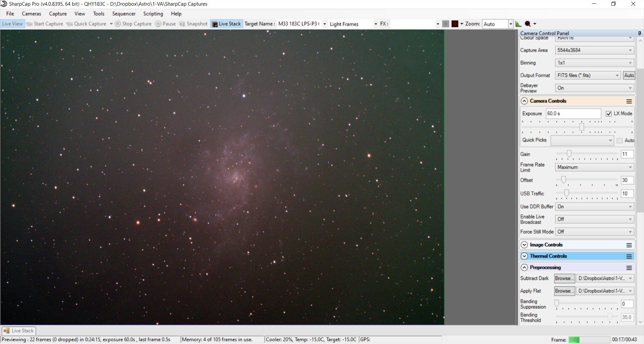The width and height of the screenshot is (644, 344).
Task: Activate the Live Stack toolbar button
Action: (x=226, y=24)
